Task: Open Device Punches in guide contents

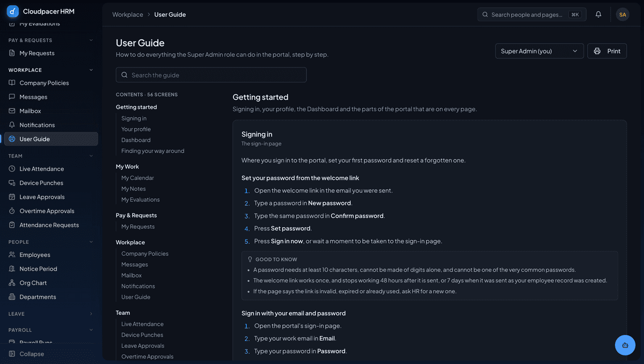Action: 142,335
